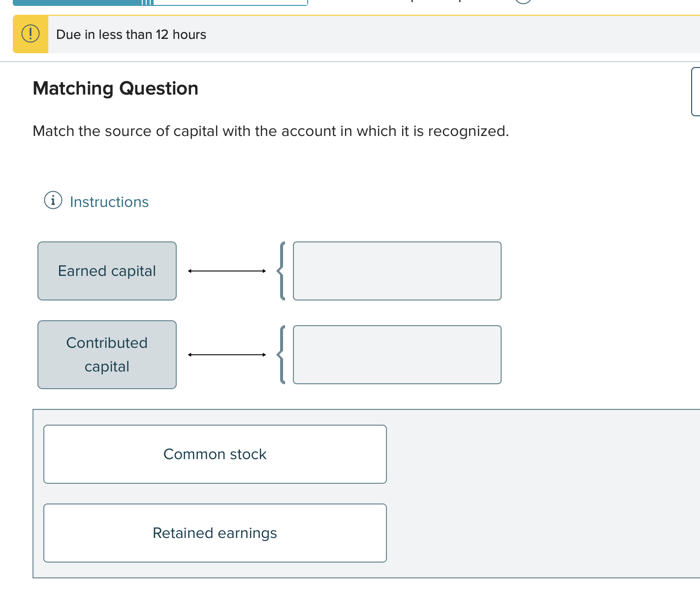Click the partially visible button at right edge
Image resolution: width=700 pixels, height=602 pixels.
pos(696,92)
